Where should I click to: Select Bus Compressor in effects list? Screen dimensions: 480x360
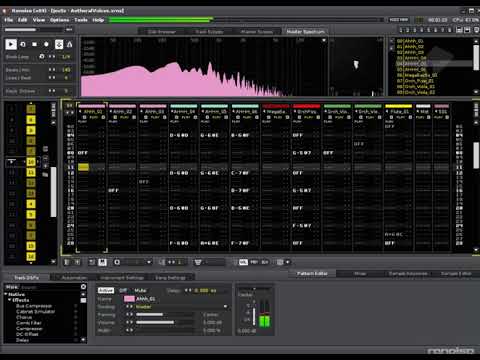coord(34,306)
